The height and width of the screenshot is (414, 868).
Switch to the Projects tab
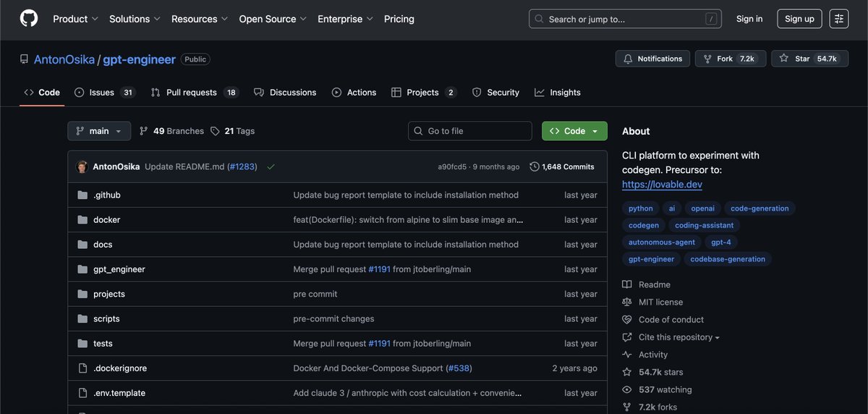(x=423, y=93)
